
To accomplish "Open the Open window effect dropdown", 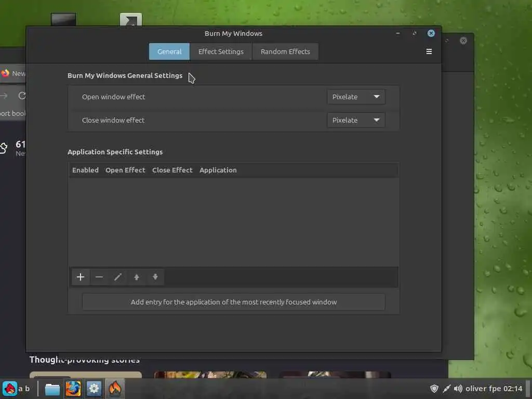I will pos(356,97).
